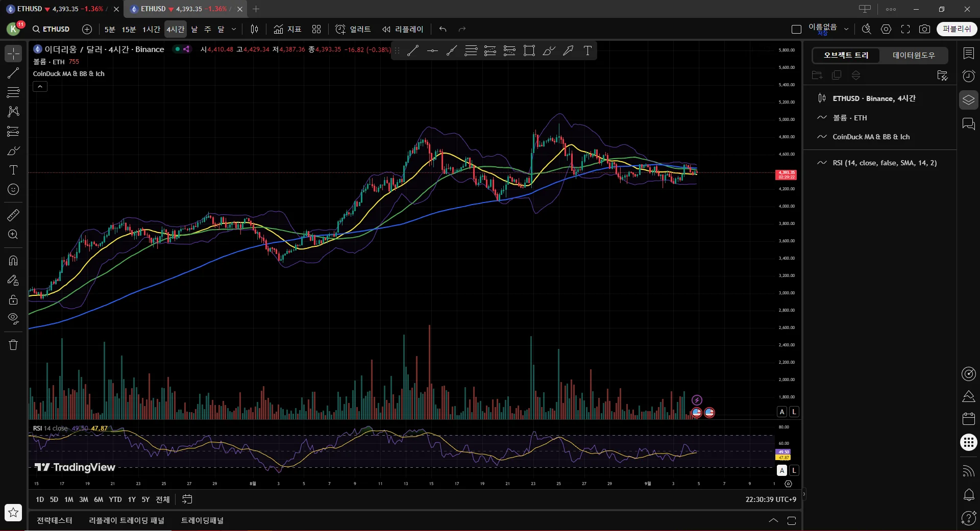Open the ruler measure tool

click(x=13, y=215)
